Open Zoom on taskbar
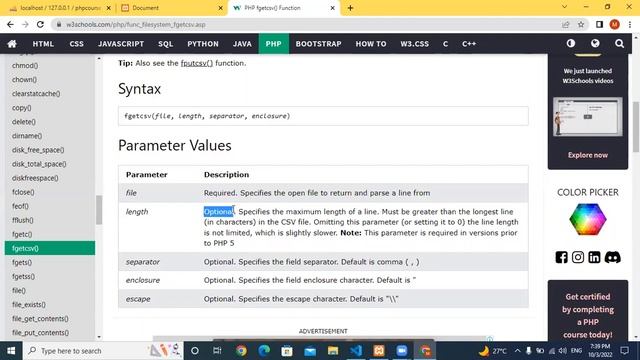 coord(402,351)
